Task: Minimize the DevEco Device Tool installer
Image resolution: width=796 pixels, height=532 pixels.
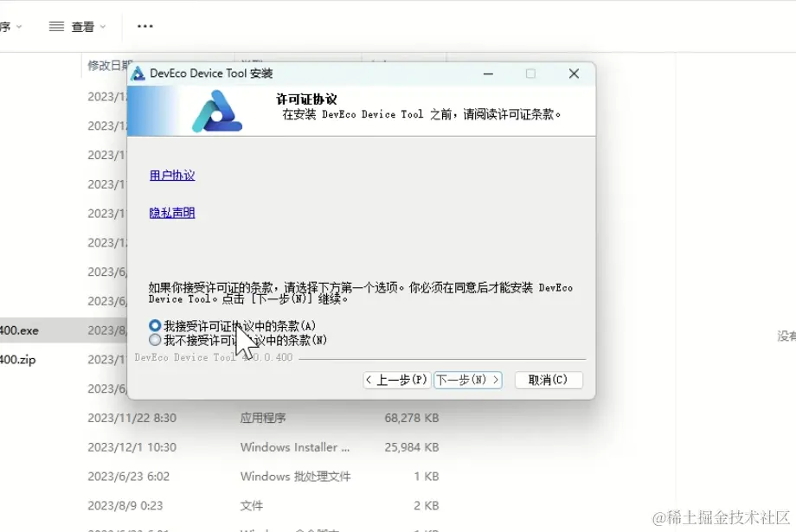Action: pos(488,74)
